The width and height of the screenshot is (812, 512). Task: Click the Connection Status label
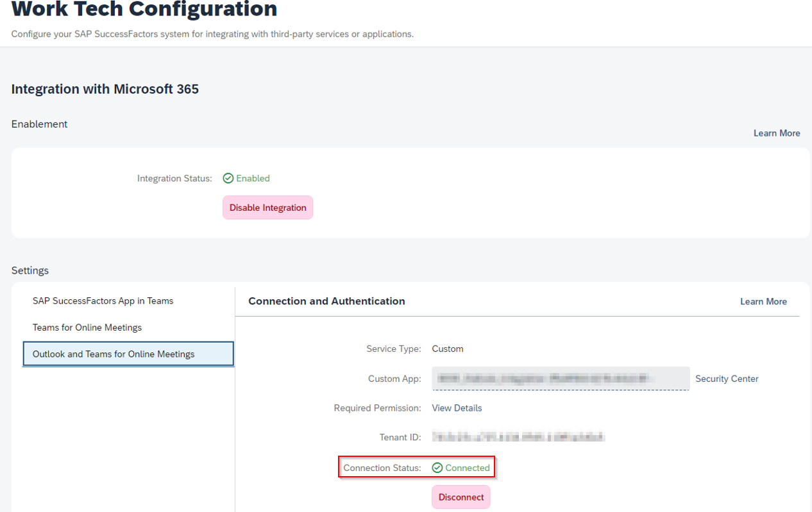[382, 468]
